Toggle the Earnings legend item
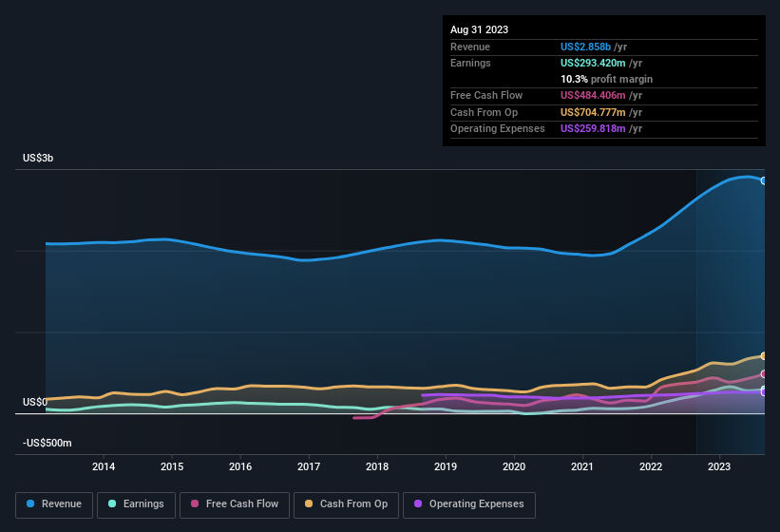 [136, 503]
